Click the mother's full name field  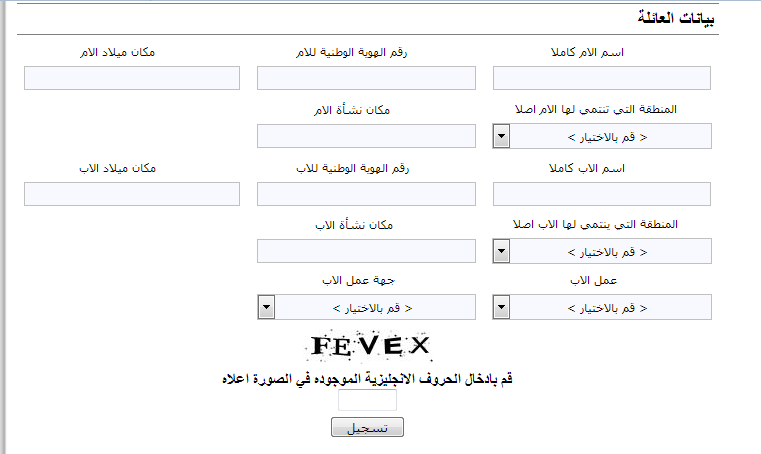click(x=602, y=78)
